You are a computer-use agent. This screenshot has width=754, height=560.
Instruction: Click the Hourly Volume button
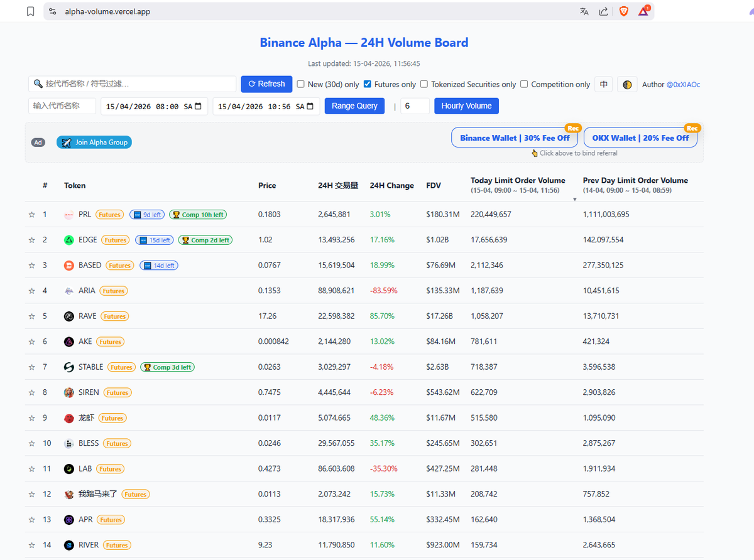click(466, 106)
